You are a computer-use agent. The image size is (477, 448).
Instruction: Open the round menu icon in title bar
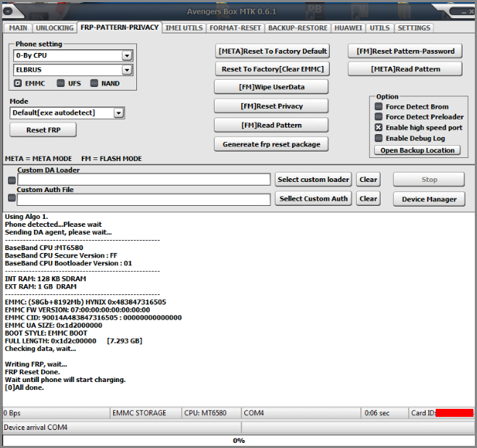(7, 11)
